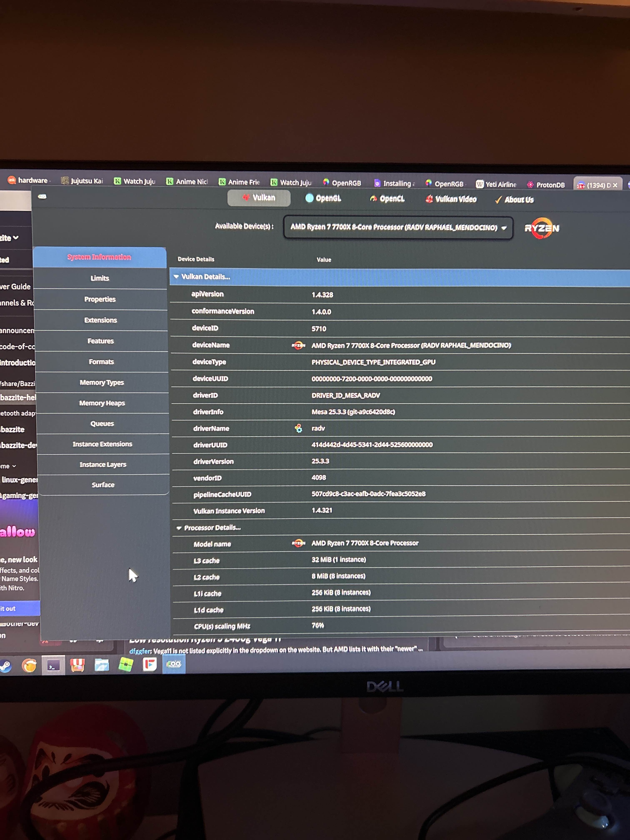
Task: Switch to the OpenGL tab
Action: pyautogui.click(x=323, y=198)
